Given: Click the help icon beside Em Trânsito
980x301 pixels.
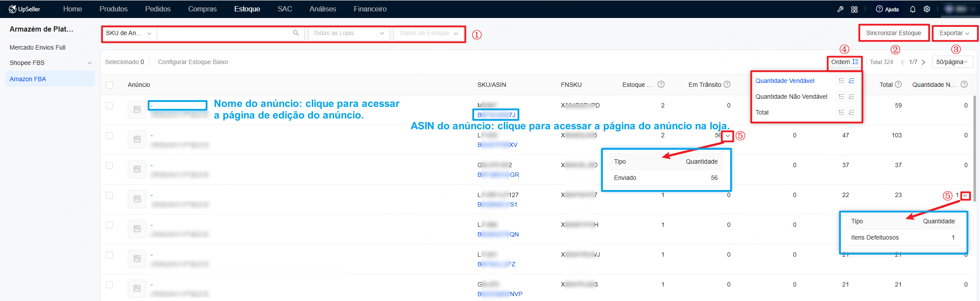Looking at the screenshot, I should point(727,84).
